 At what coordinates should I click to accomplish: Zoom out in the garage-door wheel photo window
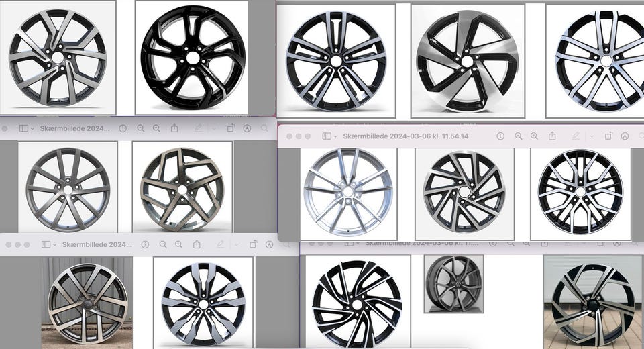pos(163,244)
